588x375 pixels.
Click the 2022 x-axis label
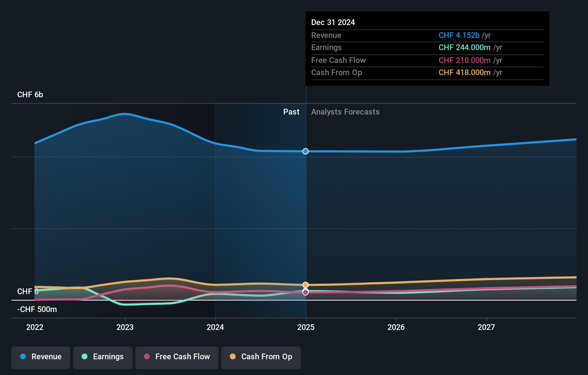pyautogui.click(x=35, y=327)
